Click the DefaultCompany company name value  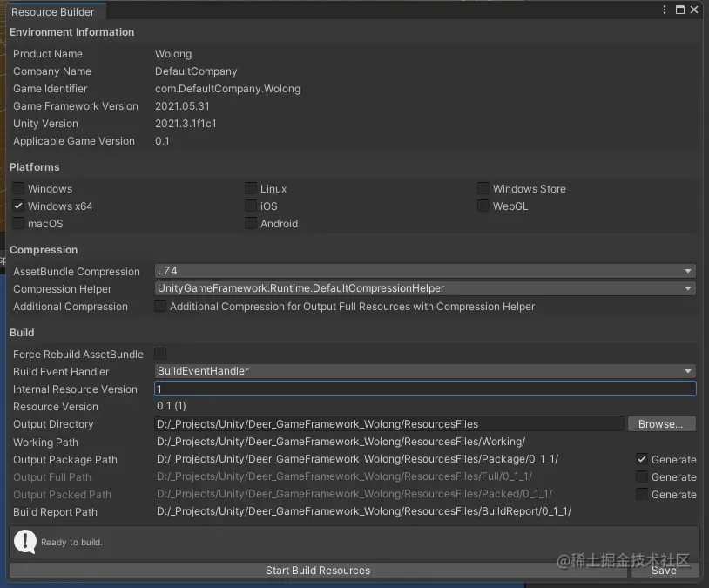click(196, 71)
